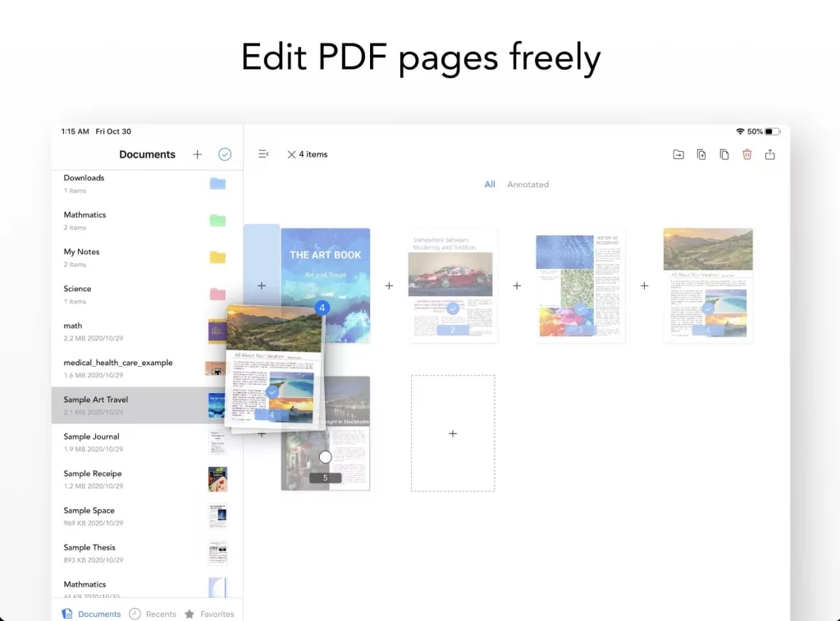The image size is (840, 621).
Task: Select the Sample Art Travel document row
Action: [x=148, y=405]
